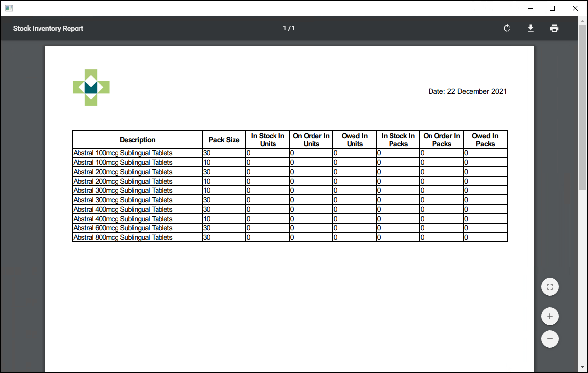Select the In Stock In Units header

(x=268, y=140)
